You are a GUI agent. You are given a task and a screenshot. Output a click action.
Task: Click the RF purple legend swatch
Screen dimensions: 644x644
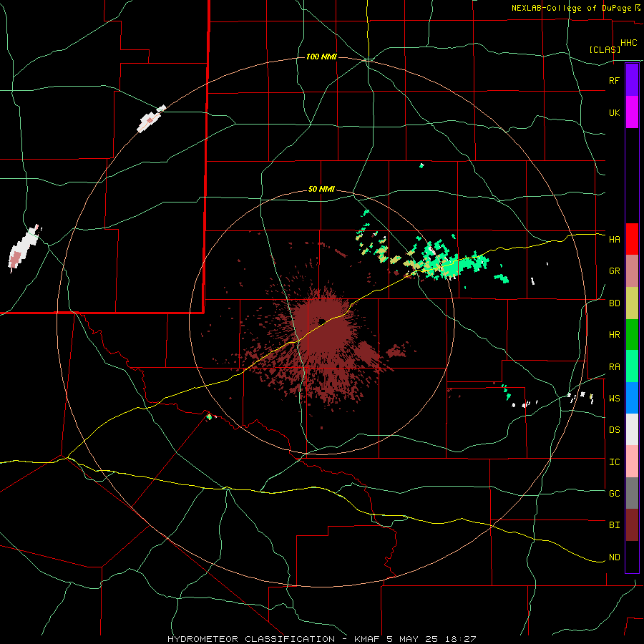click(632, 80)
